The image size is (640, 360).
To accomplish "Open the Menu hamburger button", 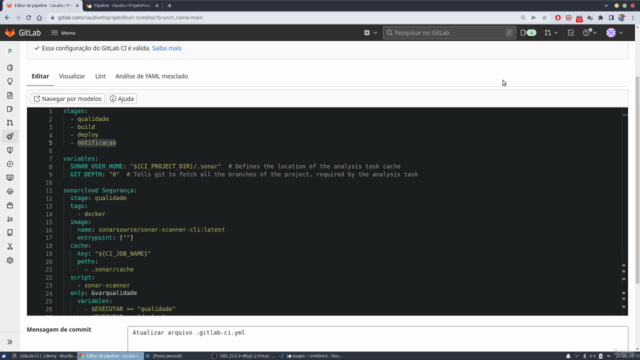I will [63, 33].
